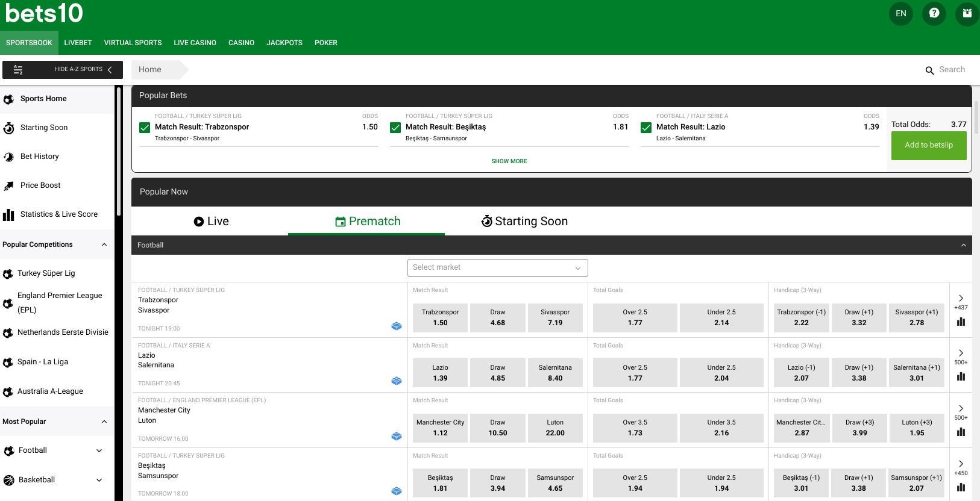Expand the Basketball sidebar category
The height and width of the screenshot is (501, 980).
point(99,480)
